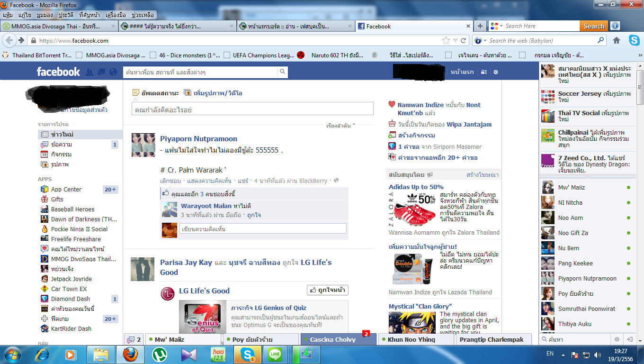The image size is (644, 364).
Task: Click the Facebook search field
Action: (200, 72)
